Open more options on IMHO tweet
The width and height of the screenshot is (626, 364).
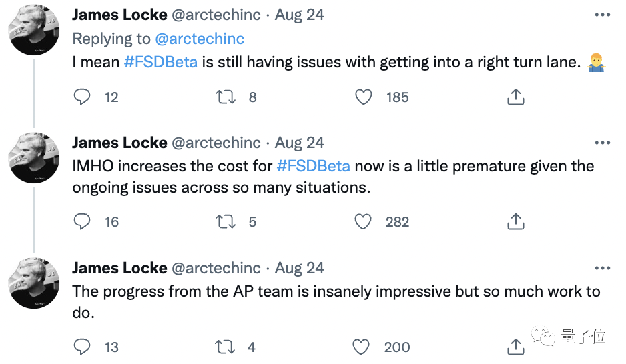[x=602, y=143]
